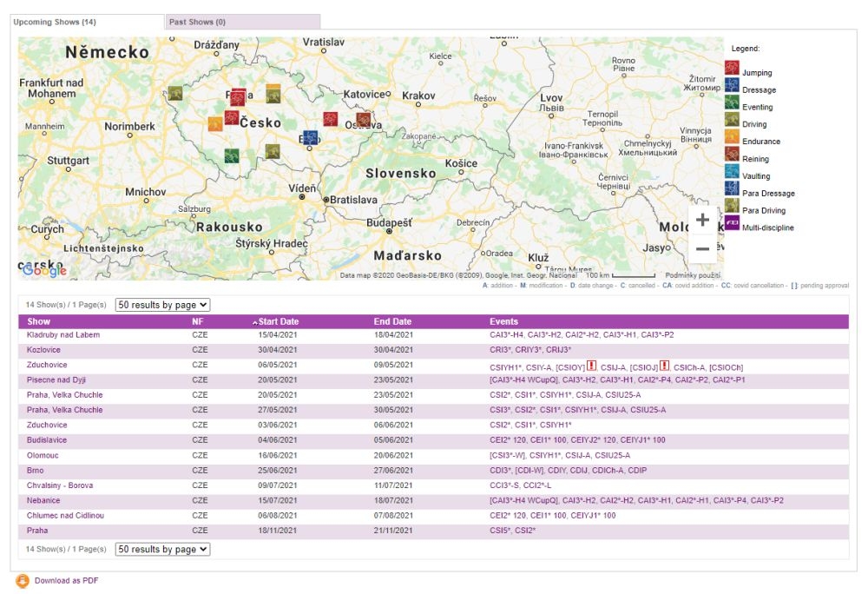Click the Multi-discipline legend icon
The image size is (868, 594).
[732, 222]
